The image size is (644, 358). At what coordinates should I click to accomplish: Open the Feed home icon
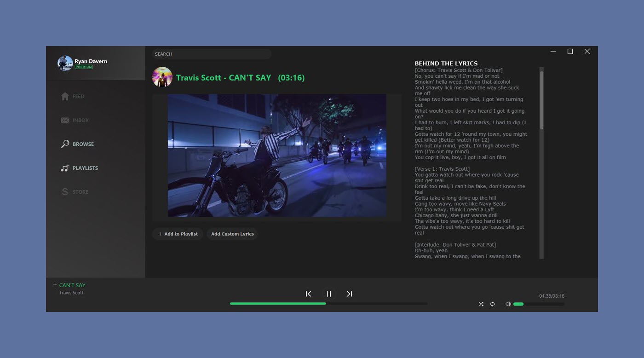tap(65, 96)
